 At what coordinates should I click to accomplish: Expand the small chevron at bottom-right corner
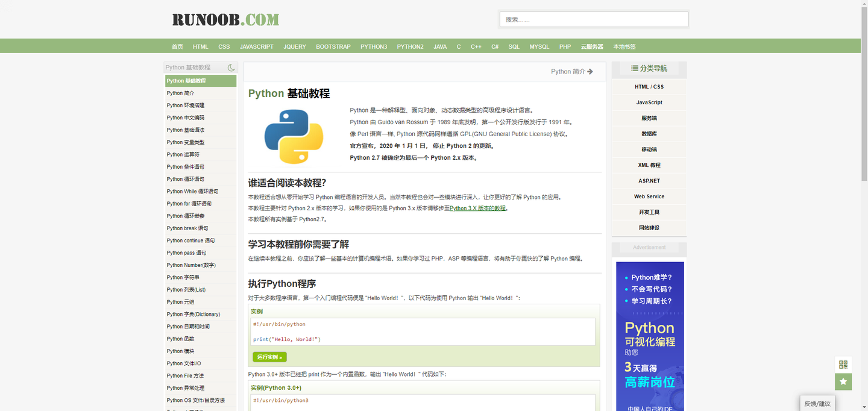864,407
